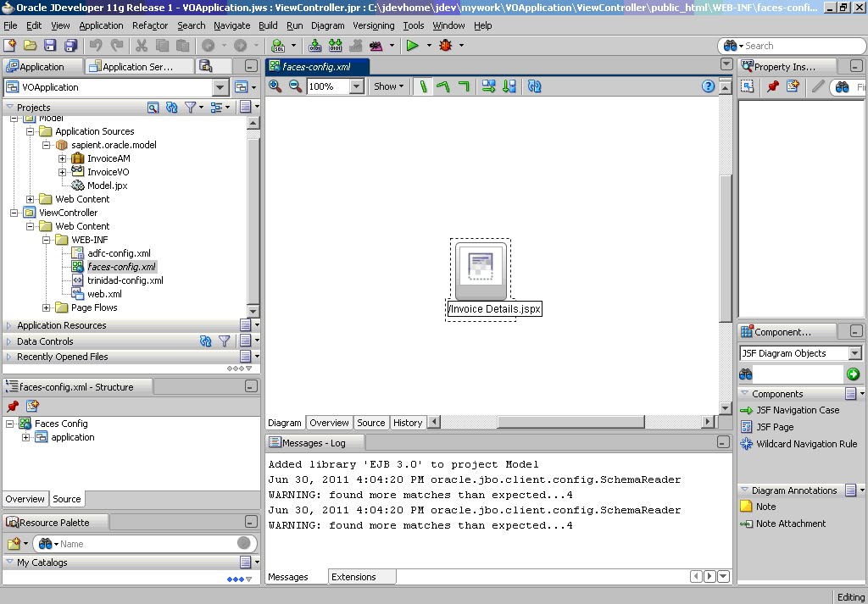
Task: Select the Note Attachment annotation
Action: (x=783, y=524)
